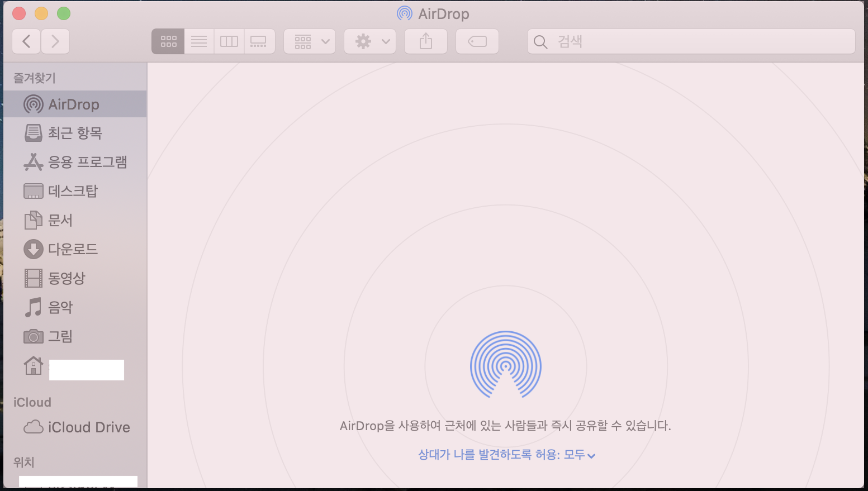Open the group-by arrangement dropdown

[310, 41]
